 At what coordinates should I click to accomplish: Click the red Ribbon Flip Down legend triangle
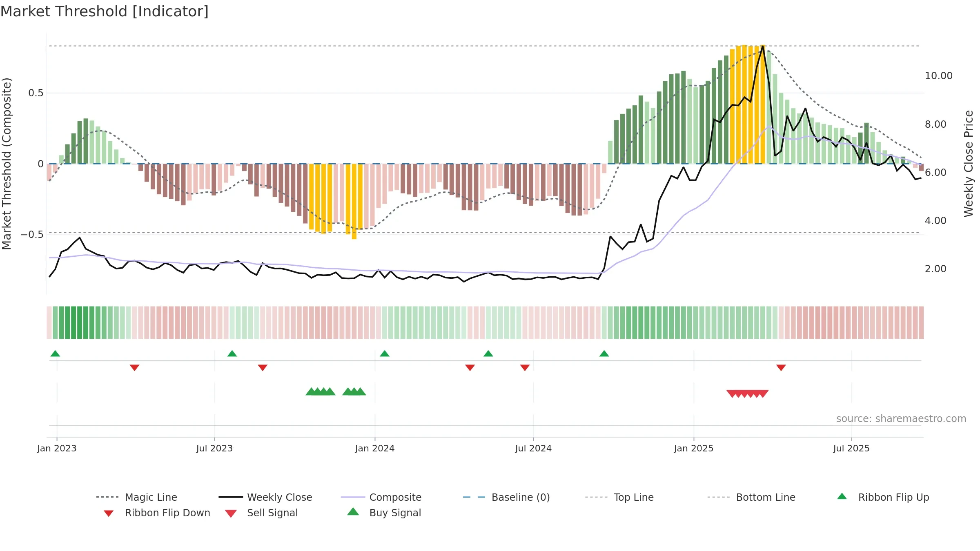[109, 513]
